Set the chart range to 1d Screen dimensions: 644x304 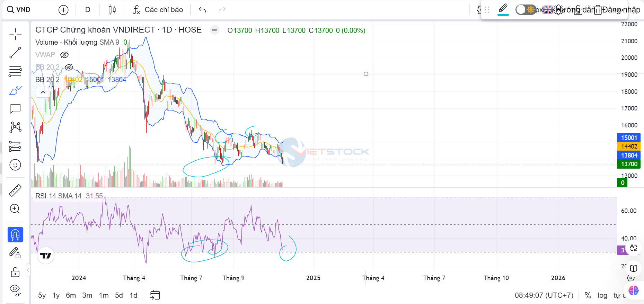tap(134, 295)
